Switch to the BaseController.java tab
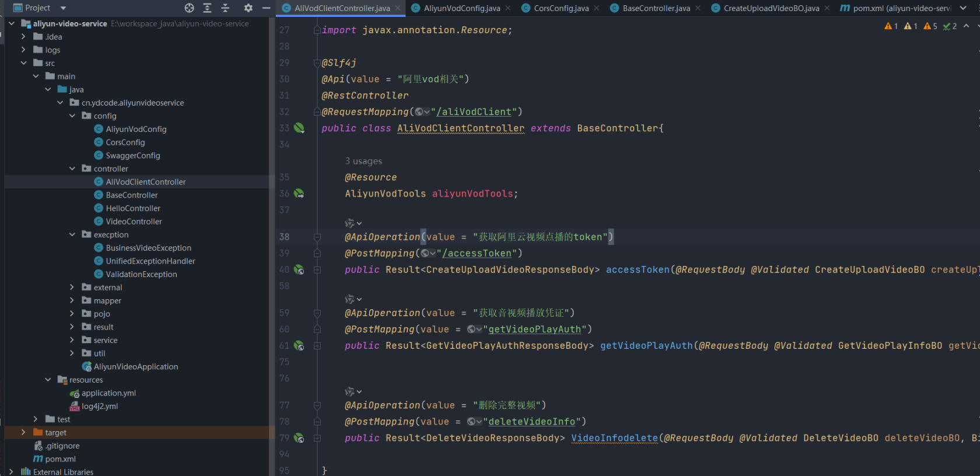 tap(656, 8)
